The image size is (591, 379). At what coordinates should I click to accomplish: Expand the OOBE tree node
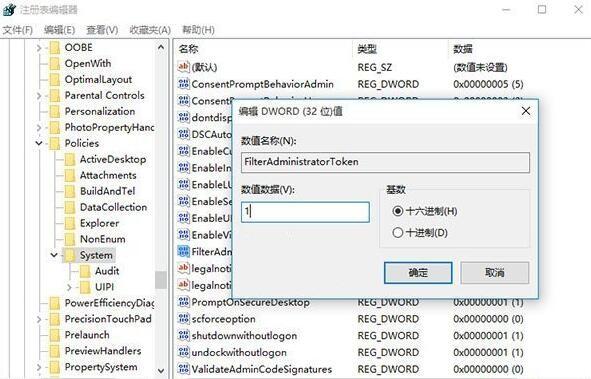pos(39,48)
